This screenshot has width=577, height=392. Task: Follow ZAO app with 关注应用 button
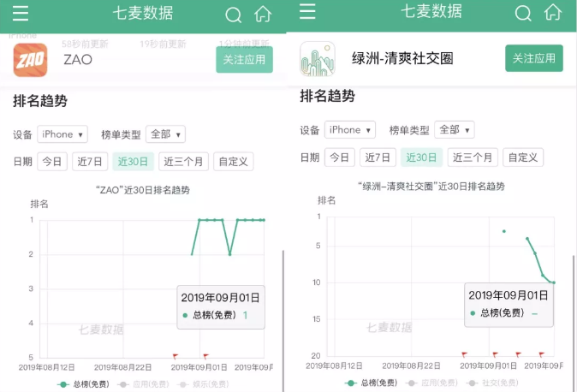pyautogui.click(x=244, y=59)
